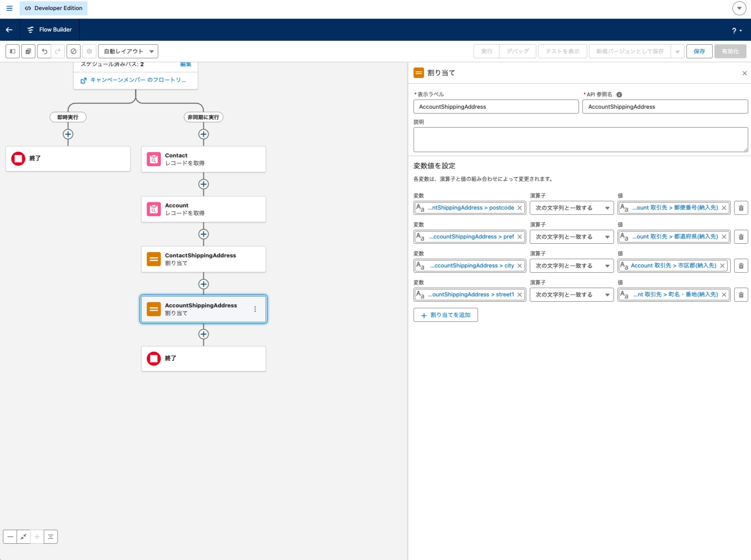Image resolution: width=751 pixels, height=560 pixels.
Task: Open the auto-layout mode dropdown
Action: click(x=128, y=51)
